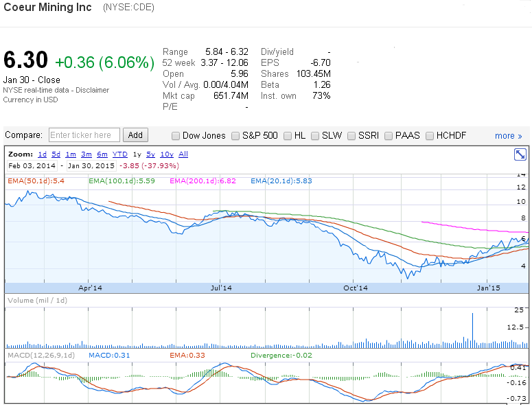Viewport: 532px width, 405px height.
Task: Click the Range value 5.84 - 6.32
Action: pyautogui.click(x=227, y=52)
